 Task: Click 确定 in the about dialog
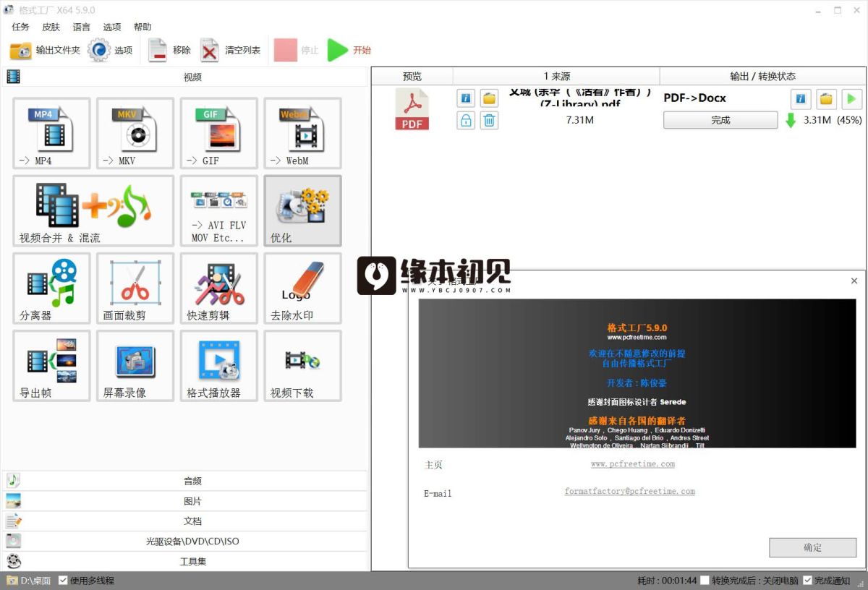(x=812, y=547)
